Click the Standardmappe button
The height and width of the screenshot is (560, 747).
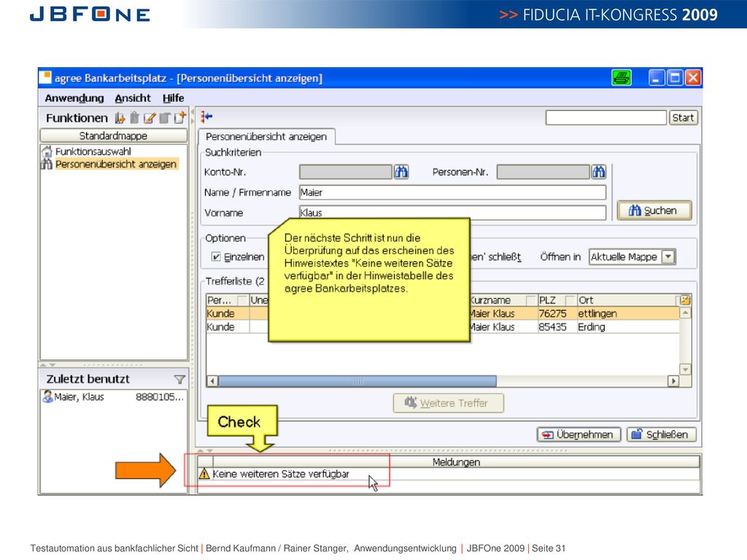(x=113, y=136)
